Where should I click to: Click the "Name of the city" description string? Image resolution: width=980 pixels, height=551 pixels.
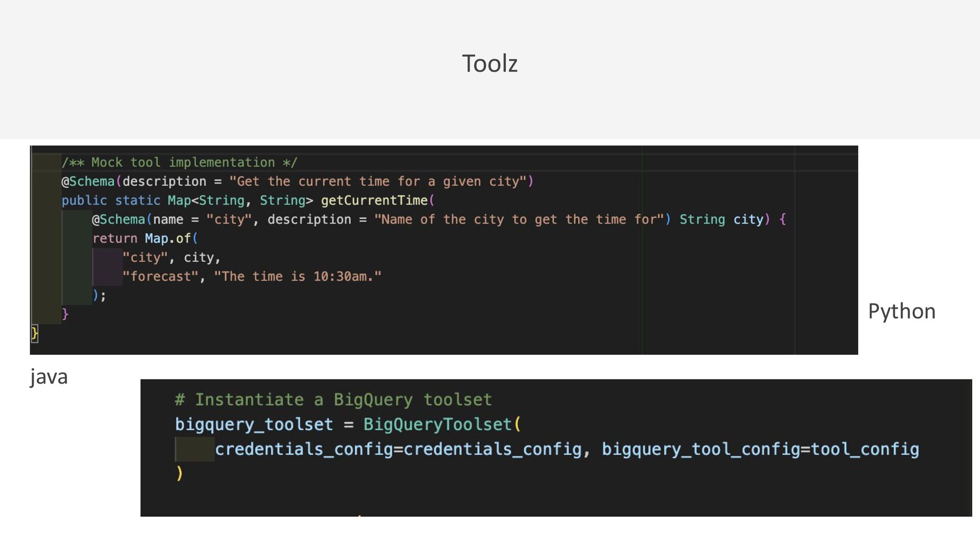click(x=519, y=219)
